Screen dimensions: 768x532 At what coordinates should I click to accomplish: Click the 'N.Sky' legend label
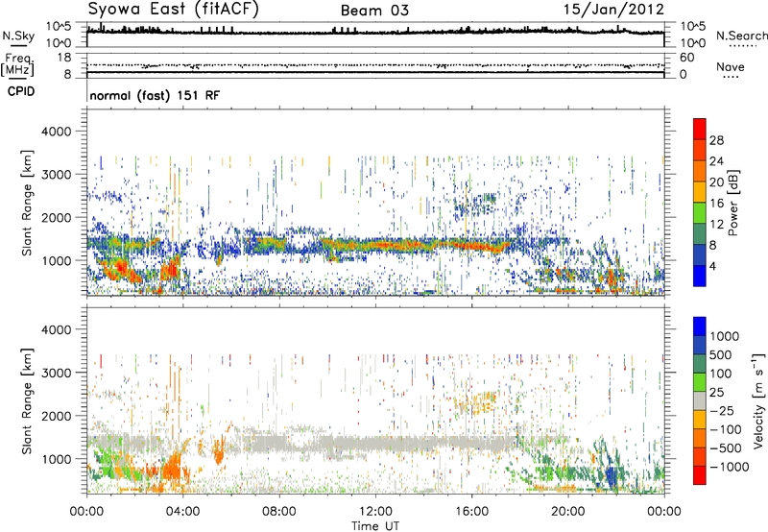(18, 36)
